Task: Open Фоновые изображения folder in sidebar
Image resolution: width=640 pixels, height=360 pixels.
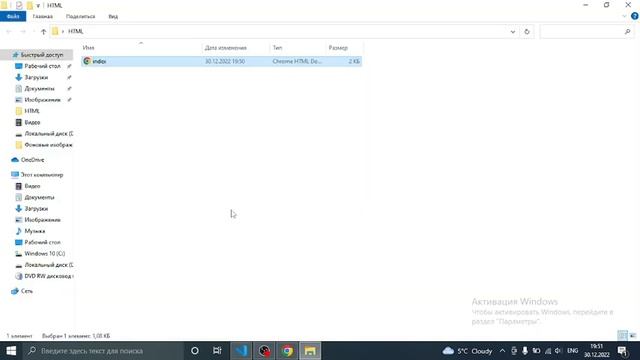Action: tap(48, 145)
